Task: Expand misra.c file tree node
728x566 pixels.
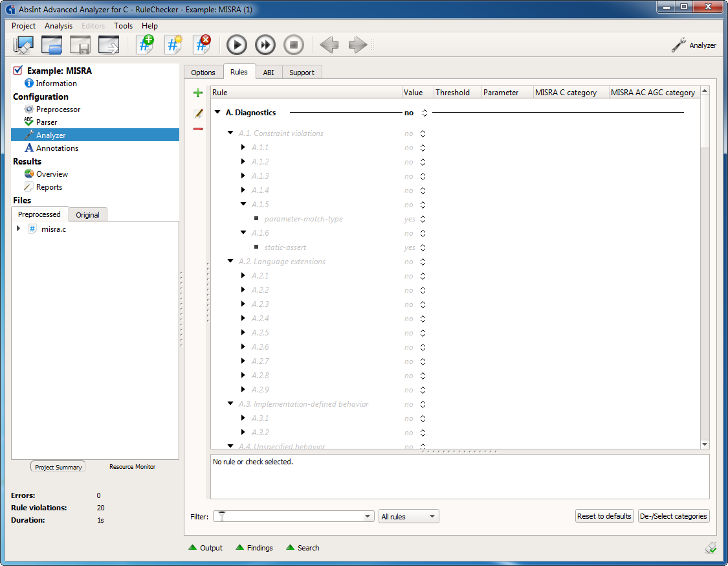Action: point(19,229)
